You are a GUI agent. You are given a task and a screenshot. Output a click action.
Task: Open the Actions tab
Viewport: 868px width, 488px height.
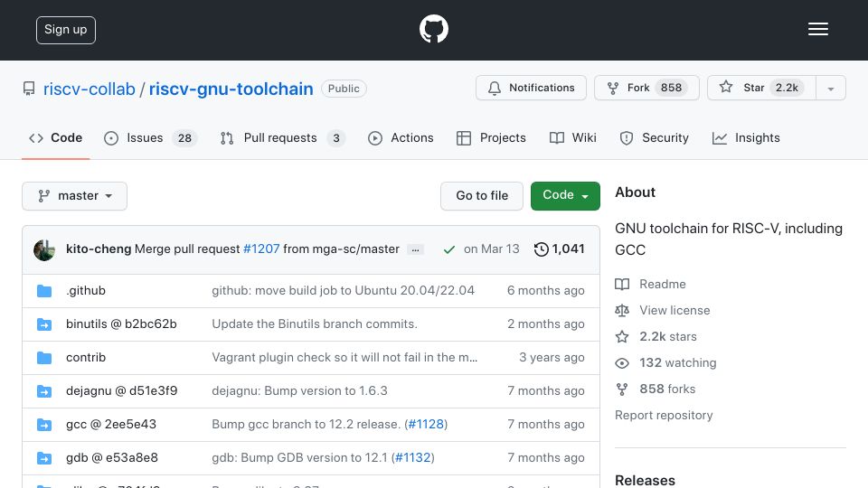coord(401,137)
